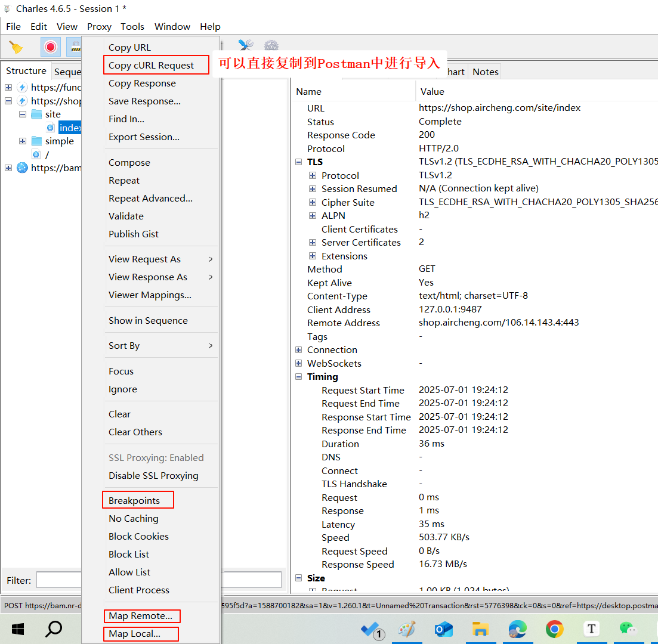Select Block Cookies in context menu
The image size is (658, 644).
pos(138,537)
